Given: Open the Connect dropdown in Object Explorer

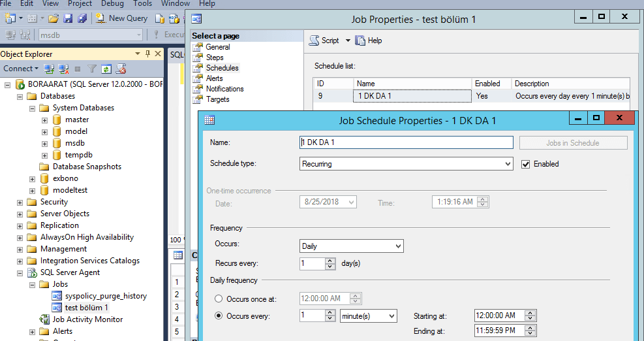Looking at the screenshot, I should pyautogui.click(x=21, y=69).
